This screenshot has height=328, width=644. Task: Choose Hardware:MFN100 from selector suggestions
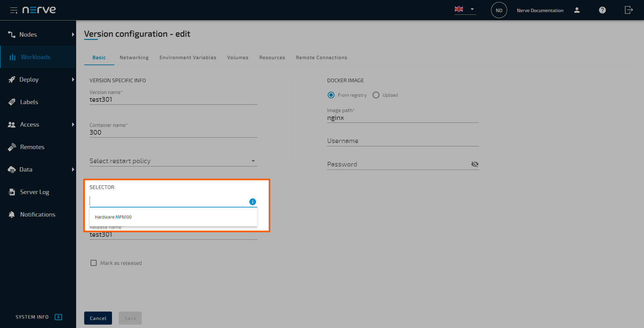pos(113,217)
